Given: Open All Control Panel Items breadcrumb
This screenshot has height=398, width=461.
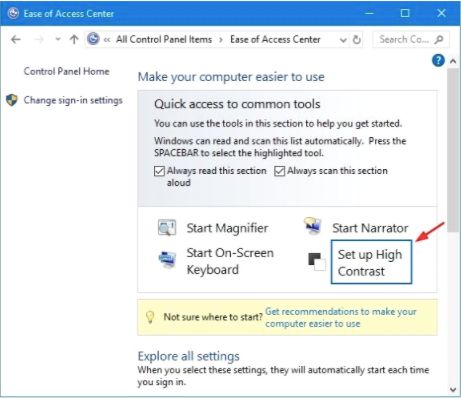Looking at the screenshot, I should click(x=164, y=39).
